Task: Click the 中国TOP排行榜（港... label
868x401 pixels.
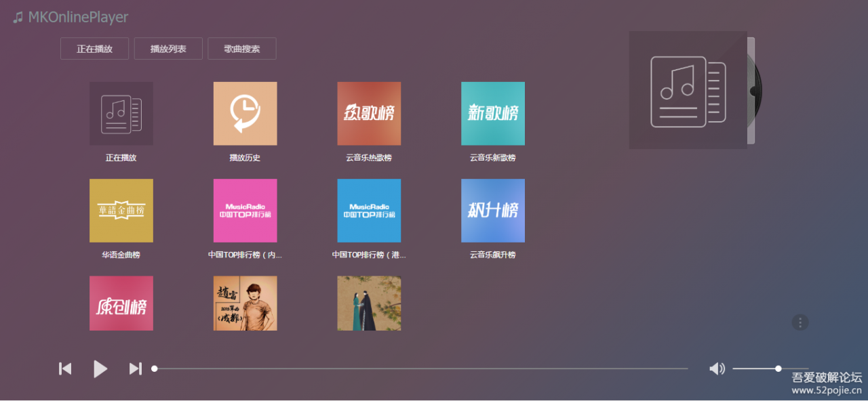Action: click(x=369, y=255)
